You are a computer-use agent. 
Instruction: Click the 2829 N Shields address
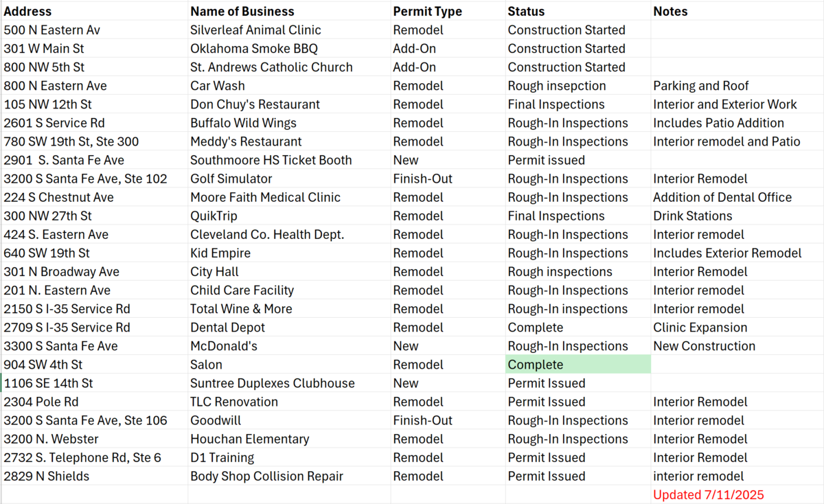coord(94,476)
